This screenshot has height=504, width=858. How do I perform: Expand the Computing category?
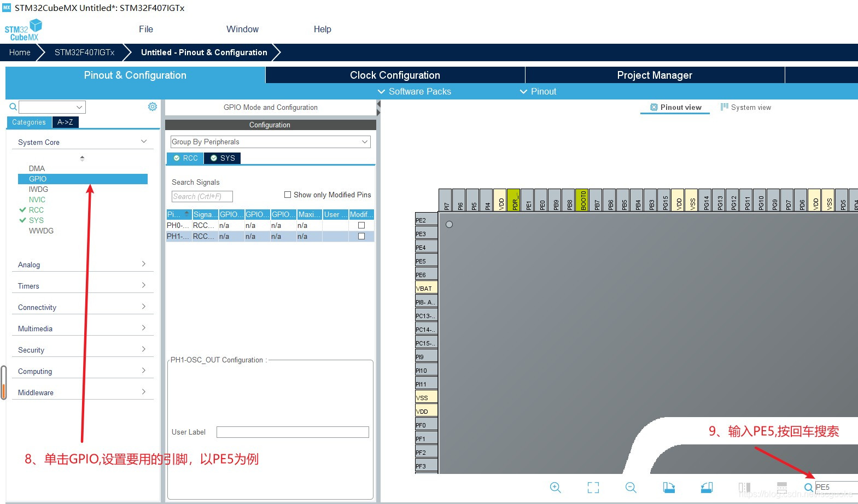(x=144, y=371)
